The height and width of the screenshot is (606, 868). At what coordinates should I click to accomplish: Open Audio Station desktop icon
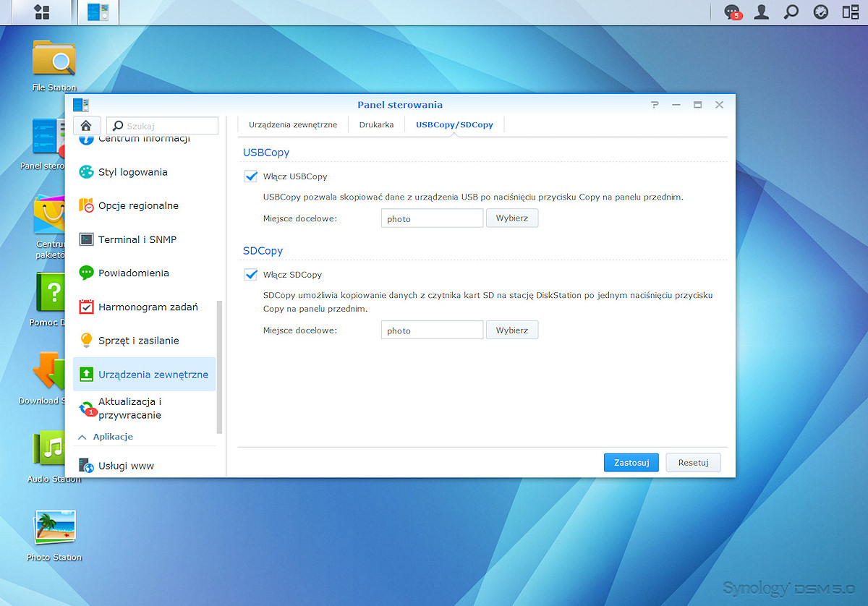(x=54, y=457)
